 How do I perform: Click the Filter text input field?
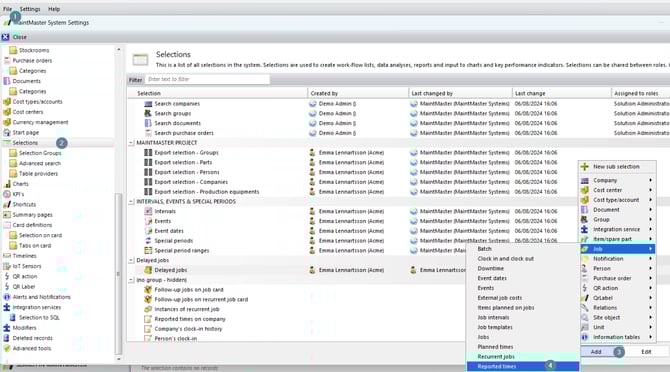pos(207,79)
